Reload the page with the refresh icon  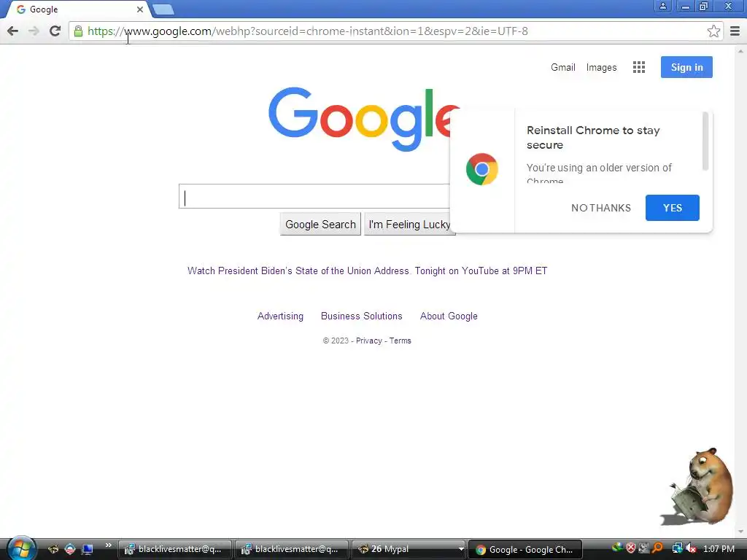pyautogui.click(x=55, y=31)
